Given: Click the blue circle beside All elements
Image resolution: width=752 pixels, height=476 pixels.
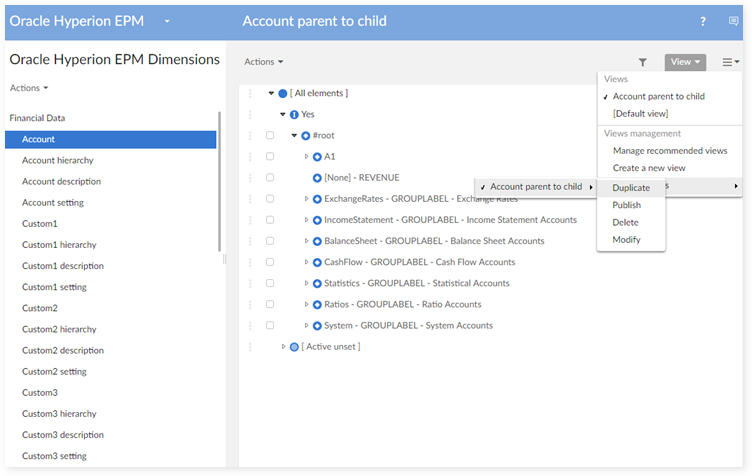Looking at the screenshot, I should (x=283, y=93).
